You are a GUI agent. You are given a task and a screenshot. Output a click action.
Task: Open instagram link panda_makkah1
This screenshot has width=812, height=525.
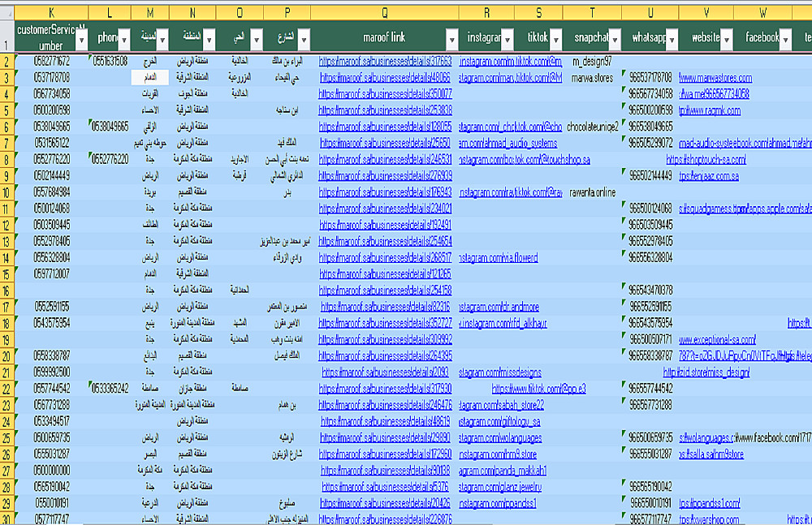[x=503, y=471]
